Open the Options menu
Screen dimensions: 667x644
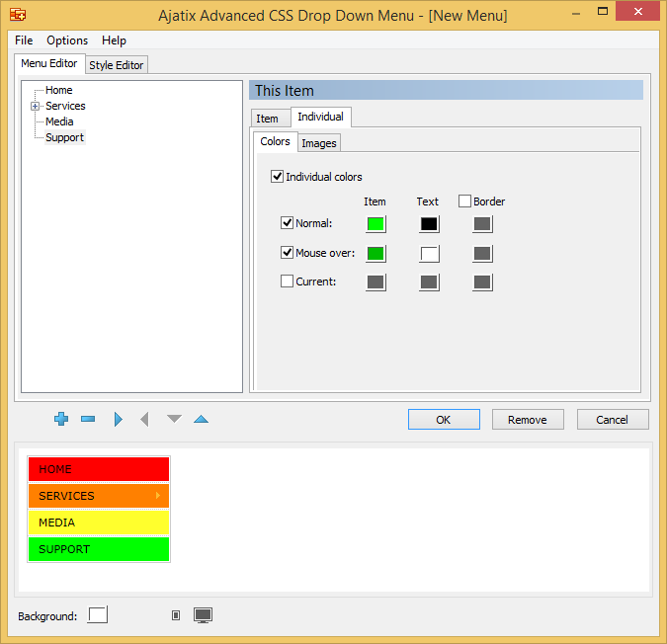click(67, 40)
